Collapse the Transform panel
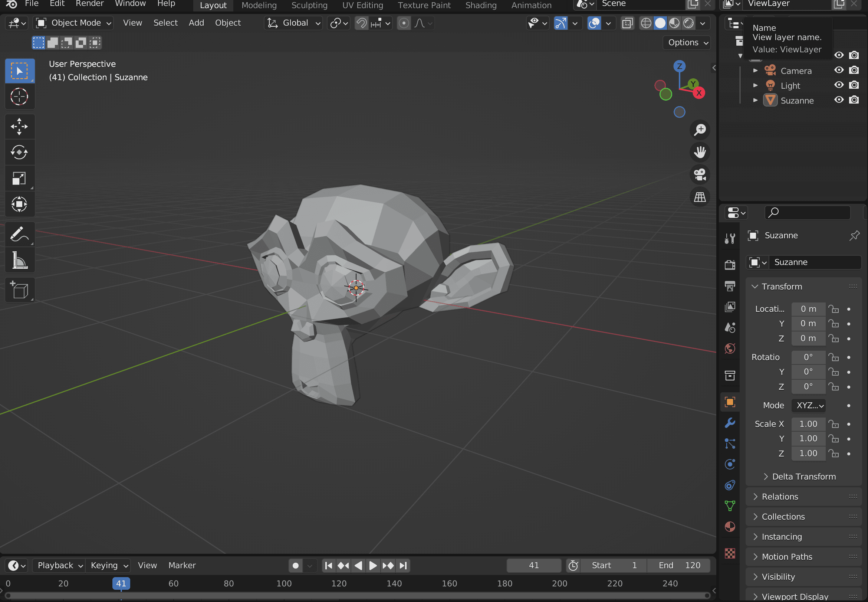The height and width of the screenshot is (602, 868). [782, 287]
